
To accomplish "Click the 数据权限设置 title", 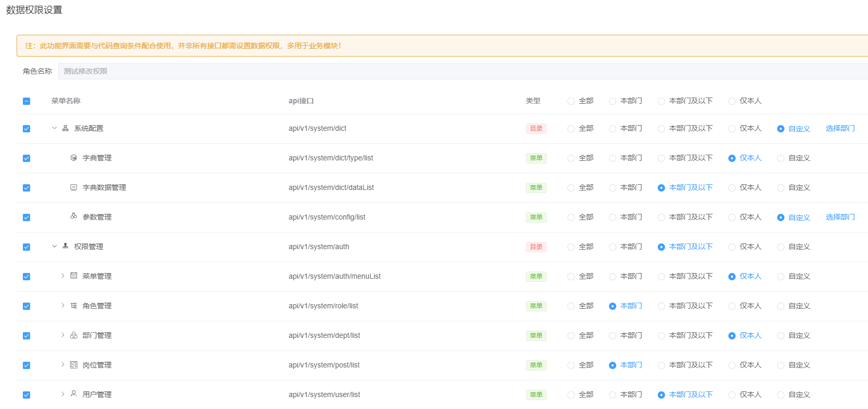I will tap(34, 10).
